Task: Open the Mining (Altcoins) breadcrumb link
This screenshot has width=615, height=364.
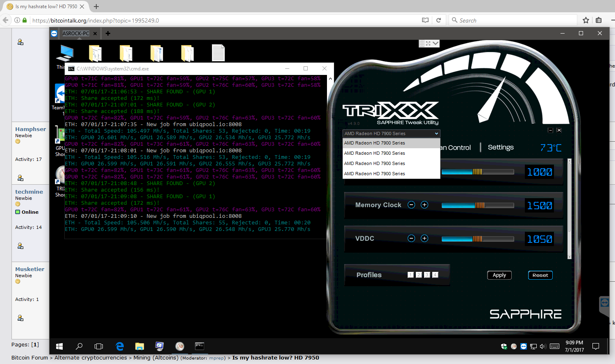Action: tap(156, 357)
